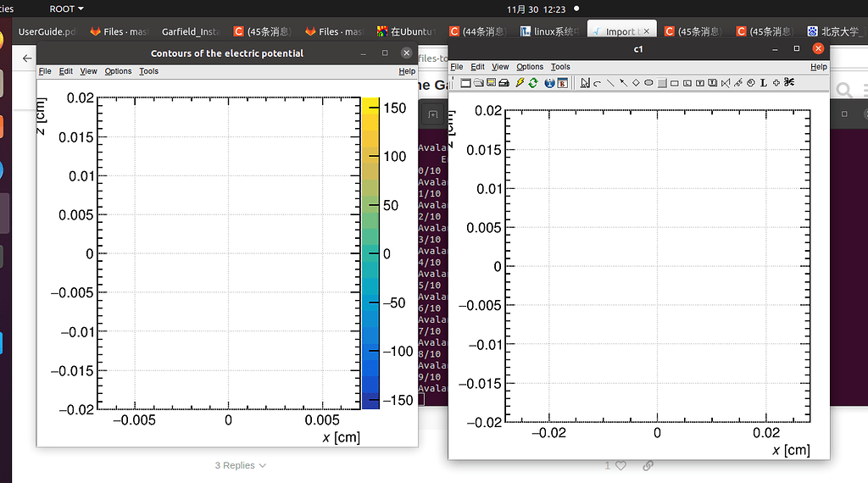
Task: Switch to the UserGuide.pdf browser tab
Action: pos(47,31)
